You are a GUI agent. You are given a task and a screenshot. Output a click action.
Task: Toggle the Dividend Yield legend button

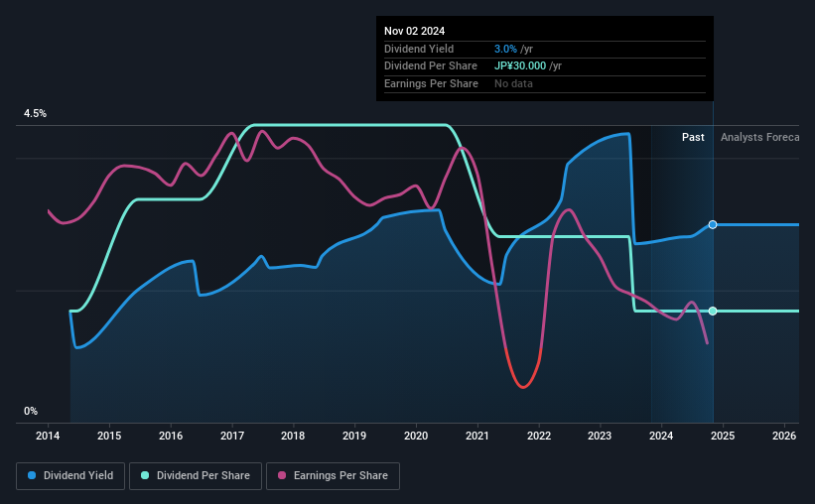pyautogui.click(x=70, y=476)
